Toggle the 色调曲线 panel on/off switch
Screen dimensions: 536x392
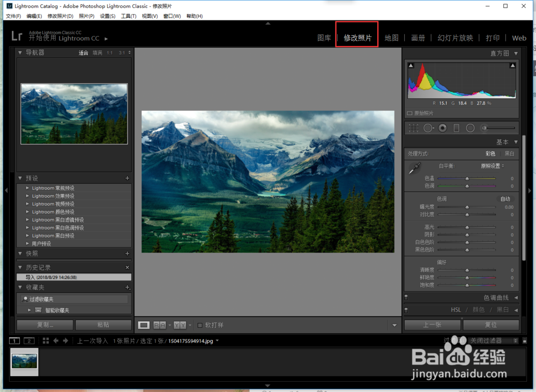pos(406,297)
